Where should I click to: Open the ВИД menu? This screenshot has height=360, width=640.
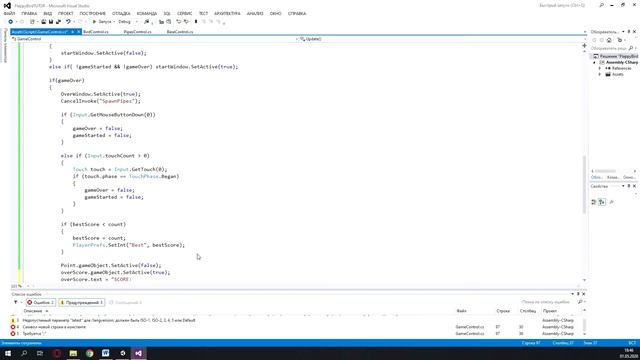[x=48, y=13]
